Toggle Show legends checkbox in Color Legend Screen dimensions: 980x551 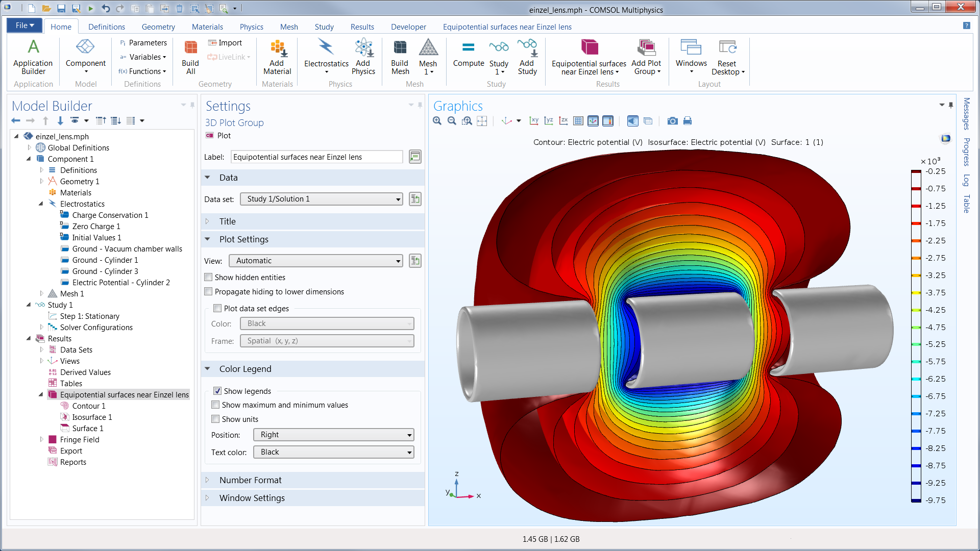[217, 391]
